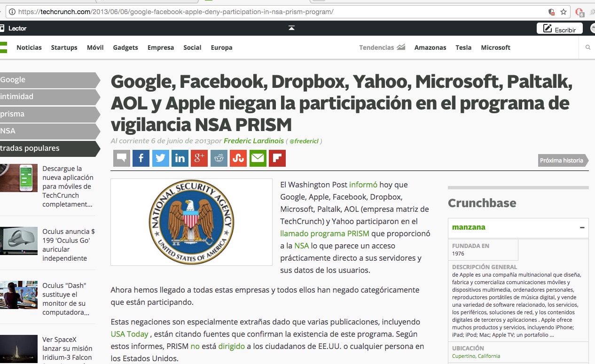The width and height of the screenshot is (595, 364).
Task: Share the article on Twitter
Action: pyautogui.click(x=160, y=158)
